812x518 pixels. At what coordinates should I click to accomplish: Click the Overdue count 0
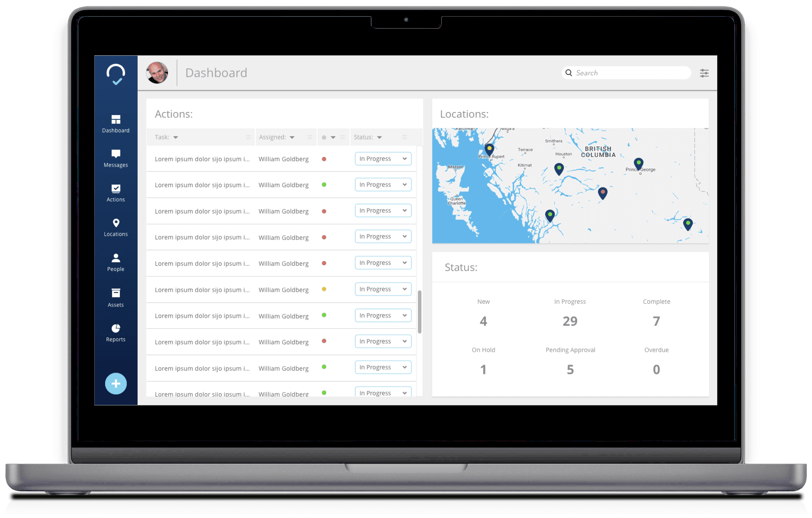[x=656, y=370]
